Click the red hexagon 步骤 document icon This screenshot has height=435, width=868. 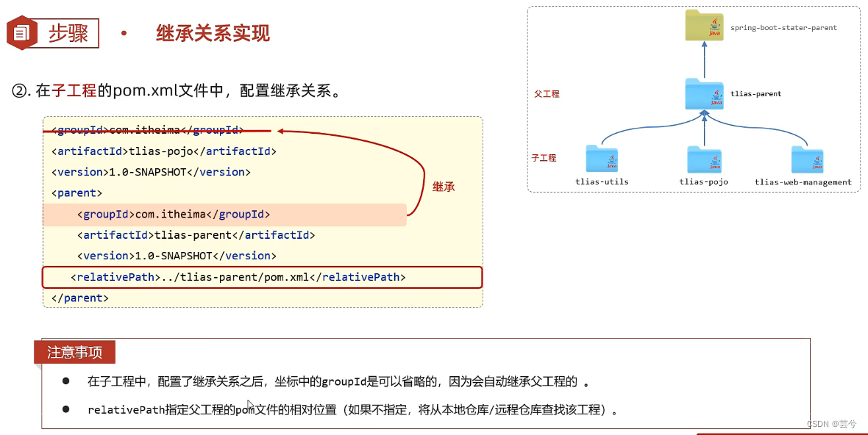click(21, 33)
